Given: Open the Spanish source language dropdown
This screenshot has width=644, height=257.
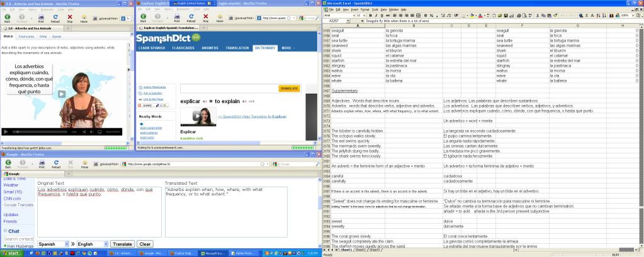Looking at the screenshot, I should coord(53,244).
